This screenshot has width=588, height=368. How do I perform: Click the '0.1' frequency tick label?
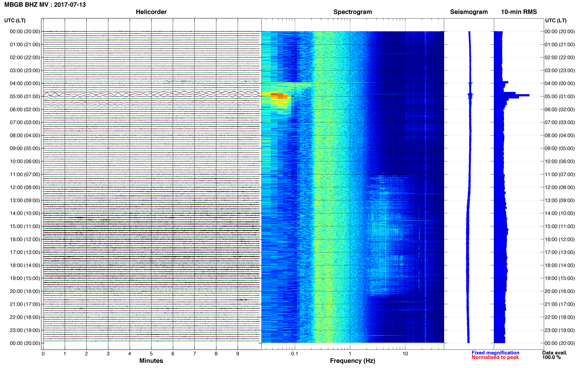click(x=295, y=354)
